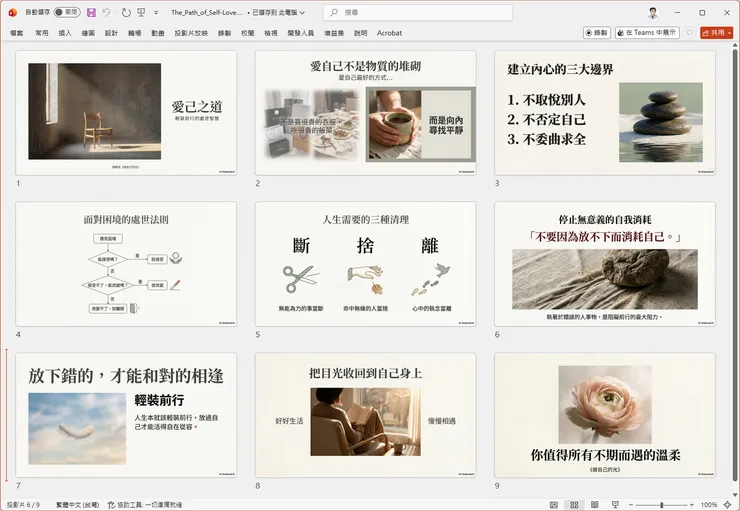Select slide 2 thumbnail 愛自己不是物質的堆砌
The height and width of the screenshot is (511, 740).
tap(365, 113)
